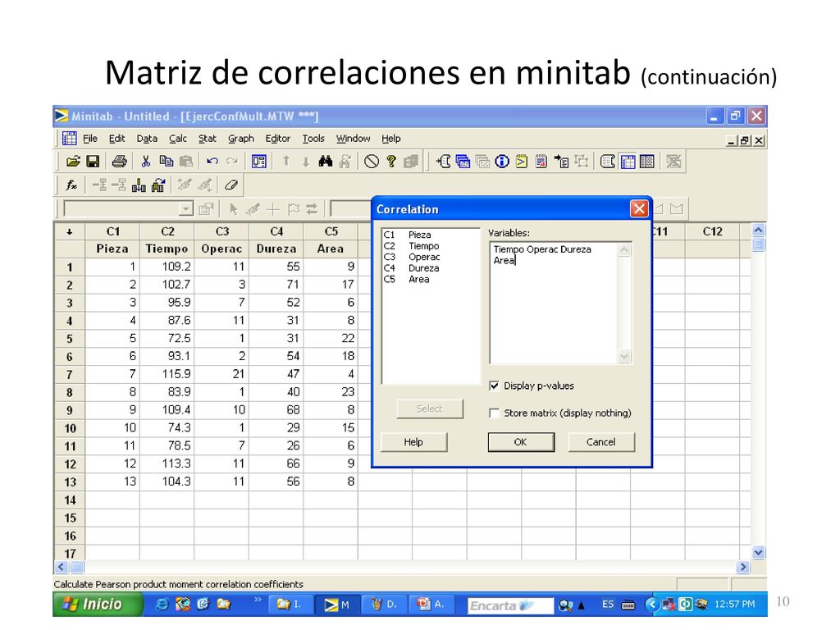Open the Help menu
The height and width of the screenshot is (630, 840).
coord(391,139)
